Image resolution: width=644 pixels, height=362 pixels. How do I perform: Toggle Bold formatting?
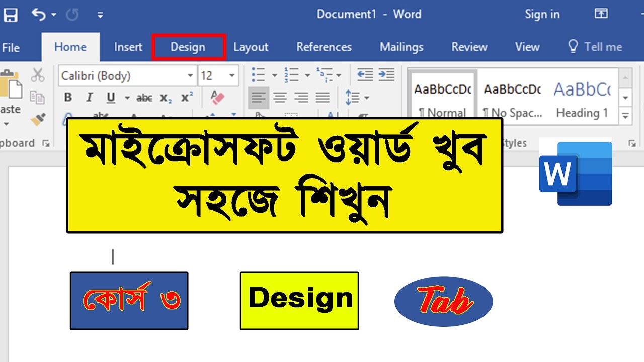point(68,98)
